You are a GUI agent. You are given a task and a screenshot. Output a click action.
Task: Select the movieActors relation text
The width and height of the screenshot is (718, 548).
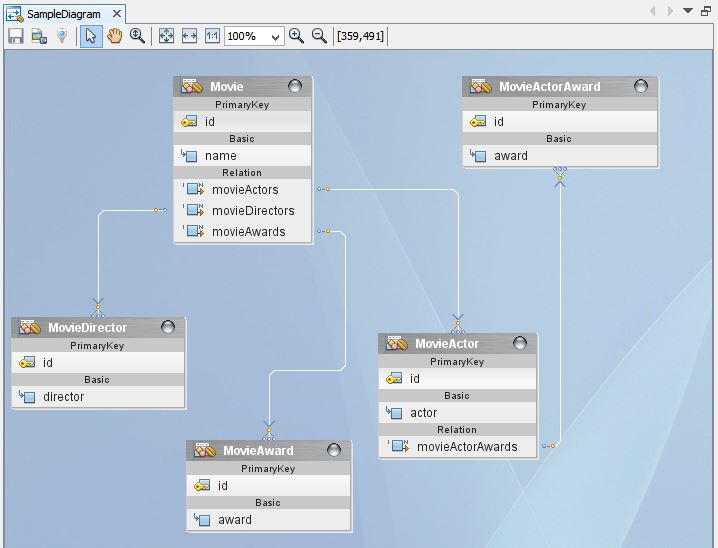[245, 190]
